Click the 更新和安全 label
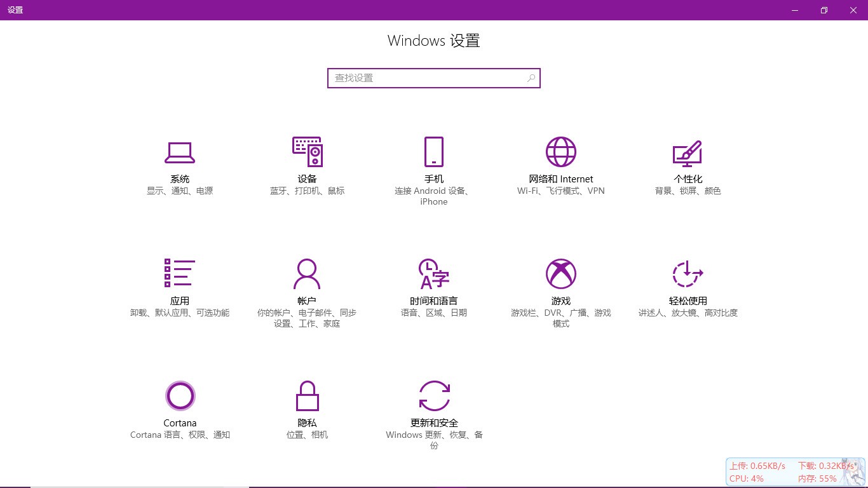 (x=434, y=423)
